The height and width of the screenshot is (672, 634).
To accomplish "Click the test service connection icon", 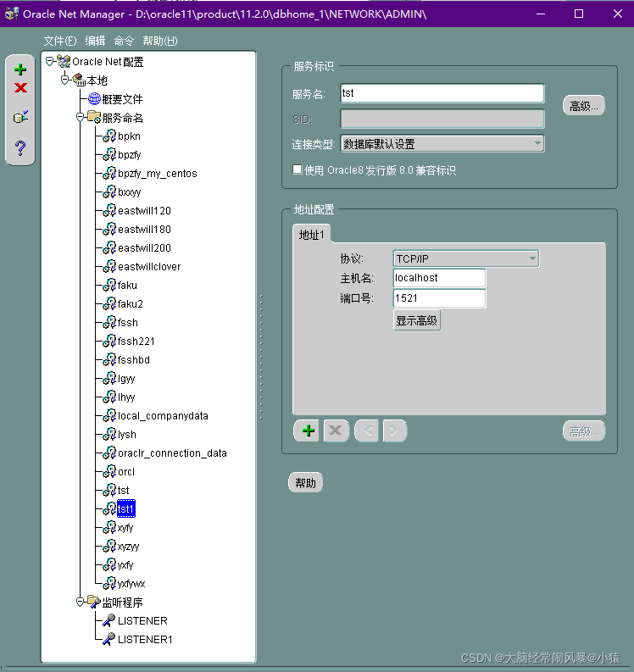I will (x=20, y=117).
